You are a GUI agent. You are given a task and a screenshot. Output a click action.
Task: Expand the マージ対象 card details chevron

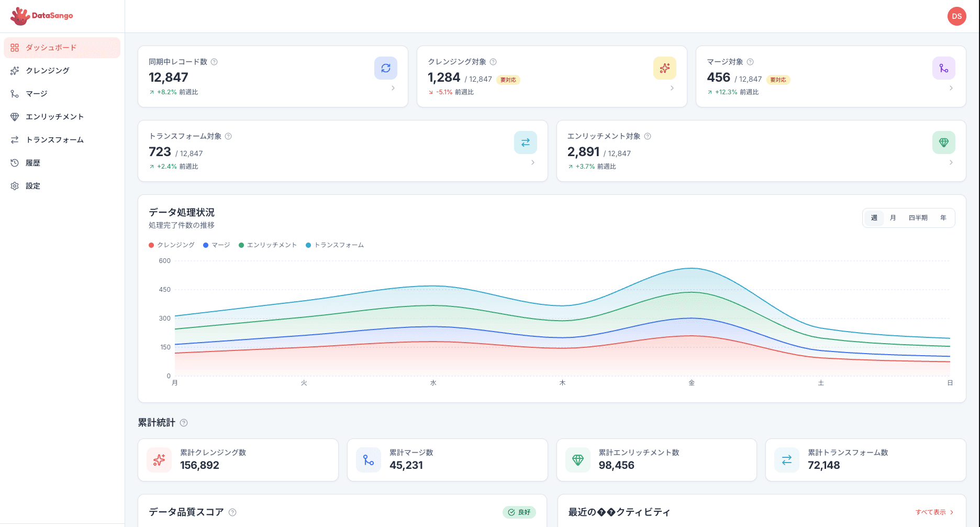[x=952, y=88]
